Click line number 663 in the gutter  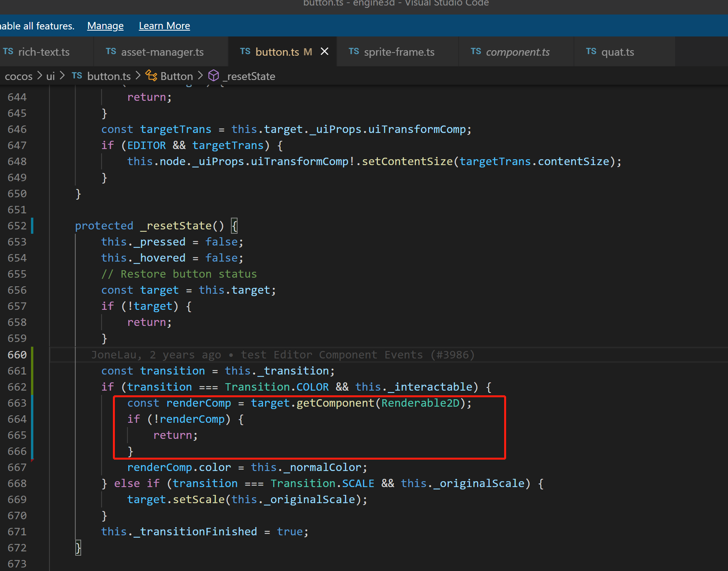(17, 403)
